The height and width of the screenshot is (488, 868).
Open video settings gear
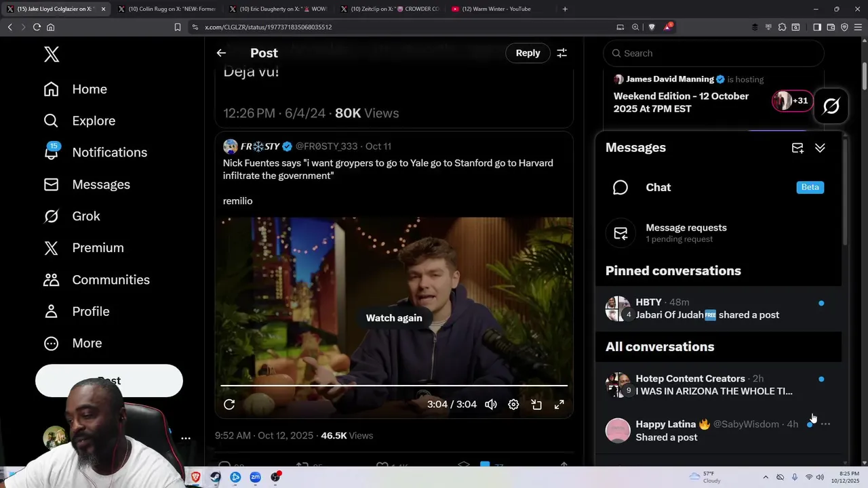(513, 405)
